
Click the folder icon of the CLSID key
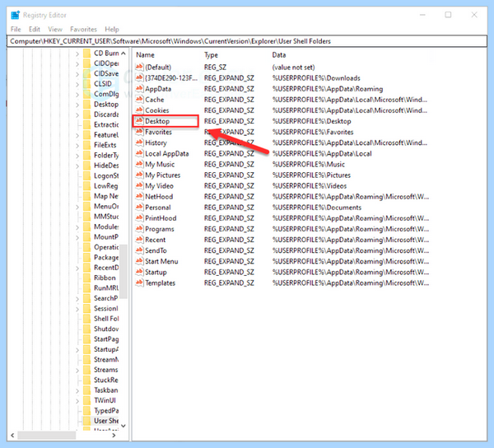[87, 84]
